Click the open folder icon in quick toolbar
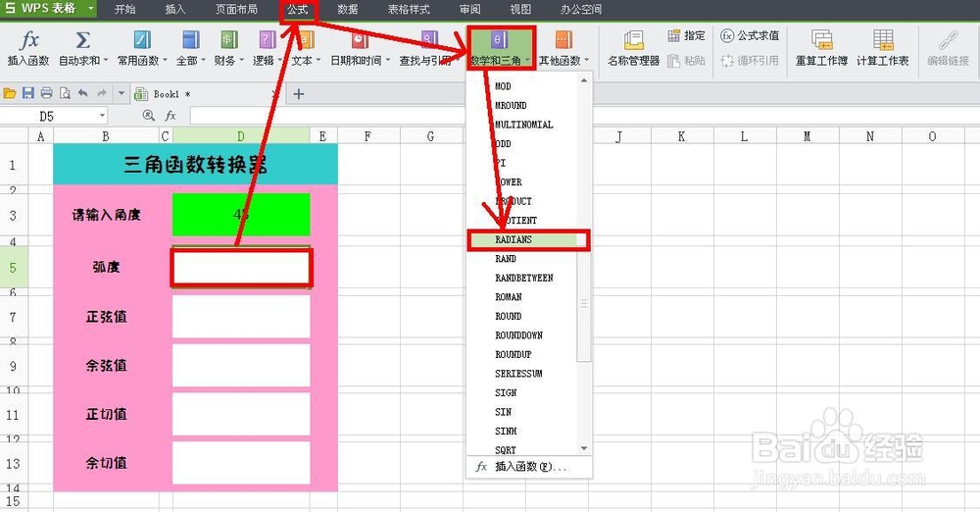 pos(10,93)
